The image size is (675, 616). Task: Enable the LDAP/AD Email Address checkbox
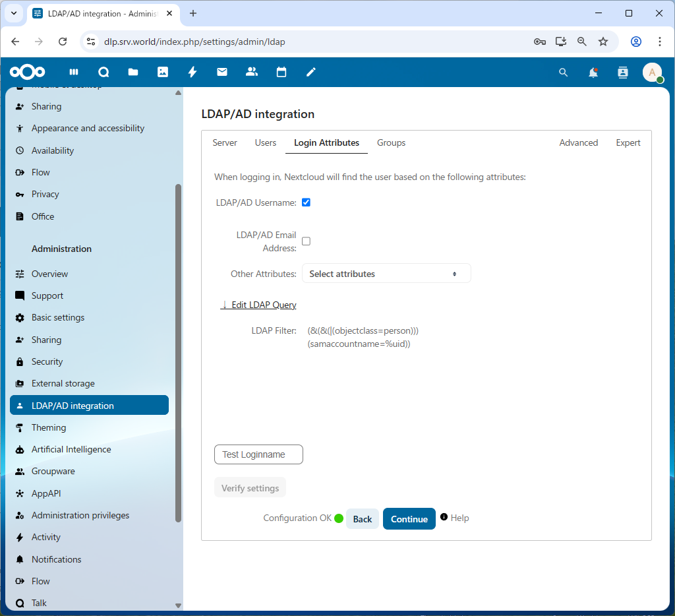pos(306,241)
